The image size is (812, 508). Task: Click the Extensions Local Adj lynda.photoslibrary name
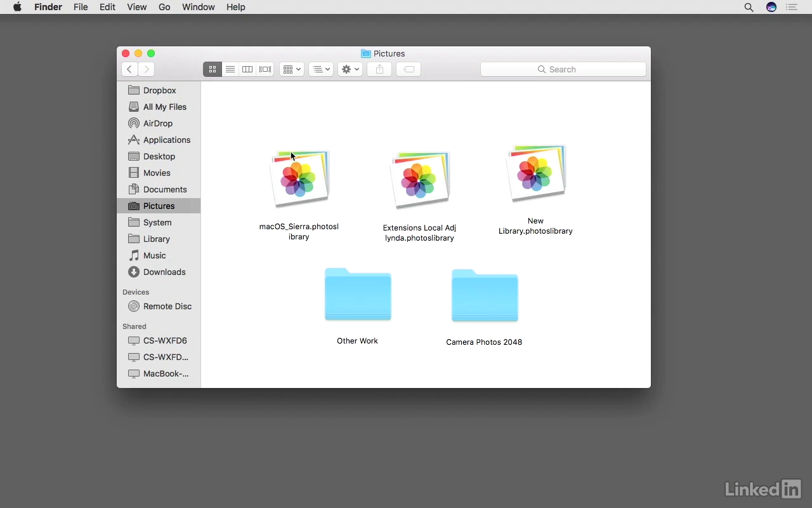[419, 233]
